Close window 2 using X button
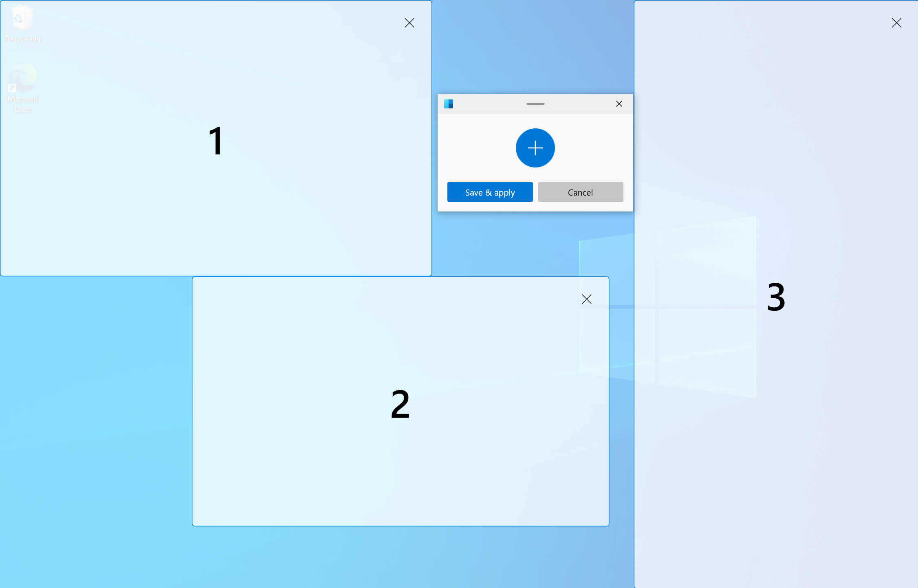Viewport: 918px width, 588px height. pos(587,299)
